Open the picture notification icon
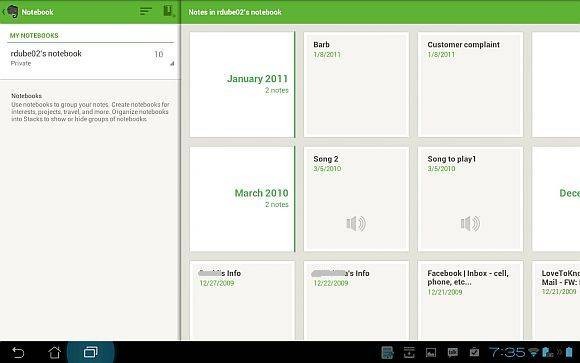 pos(431,353)
